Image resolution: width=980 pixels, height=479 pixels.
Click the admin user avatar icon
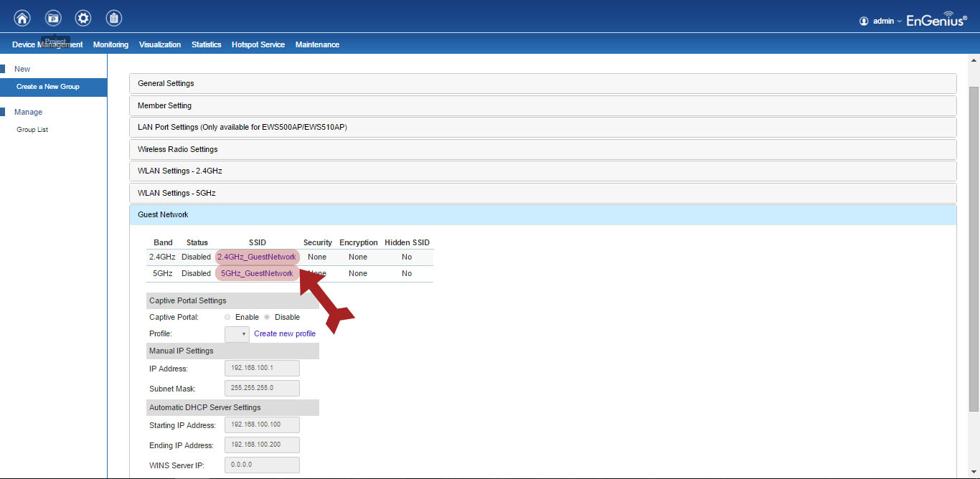click(864, 22)
